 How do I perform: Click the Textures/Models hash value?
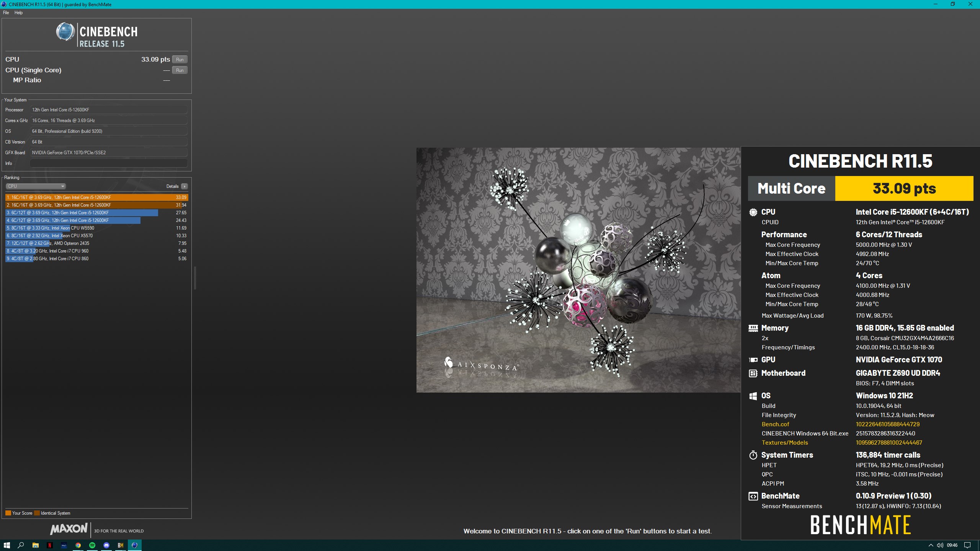coord(889,442)
